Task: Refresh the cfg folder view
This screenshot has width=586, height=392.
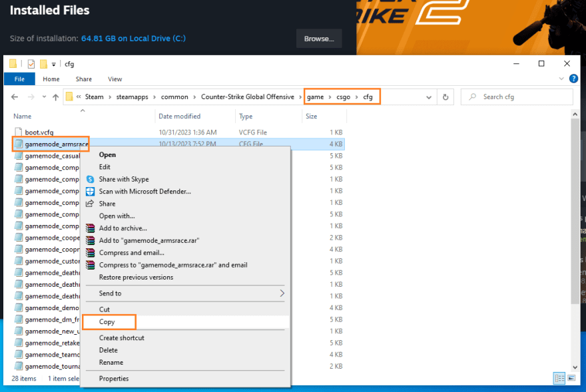Action: tap(445, 97)
